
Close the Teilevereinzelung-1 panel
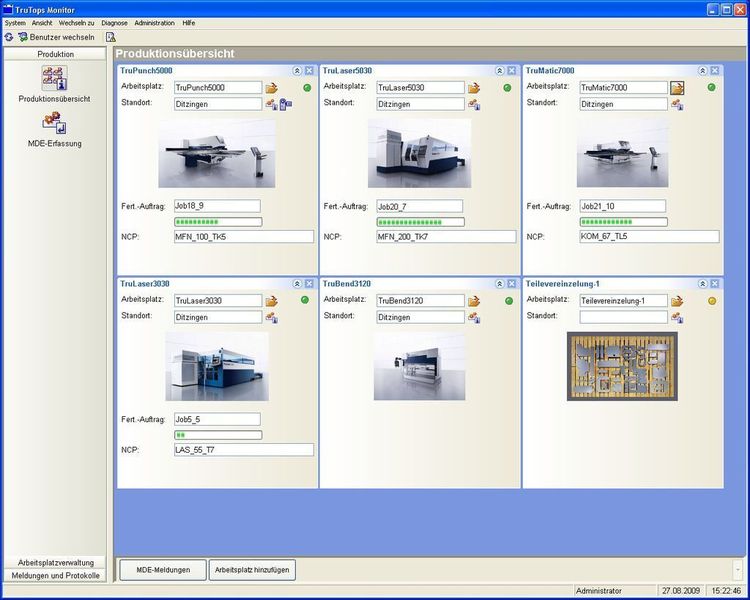click(715, 284)
